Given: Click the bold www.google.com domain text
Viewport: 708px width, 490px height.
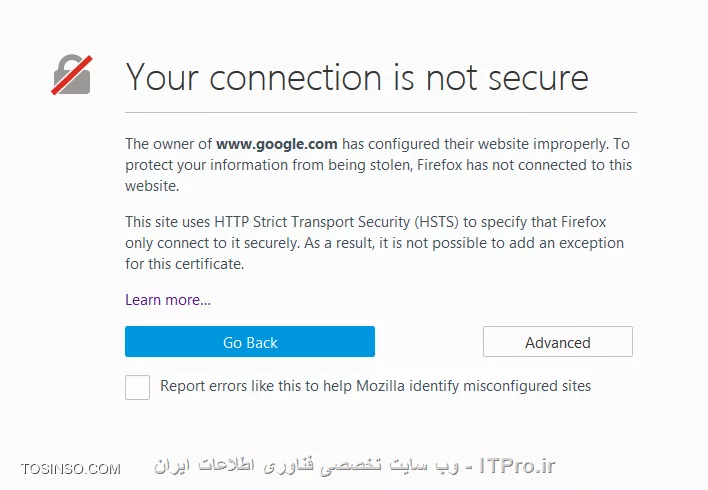Looking at the screenshot, I should pos(276,144).
